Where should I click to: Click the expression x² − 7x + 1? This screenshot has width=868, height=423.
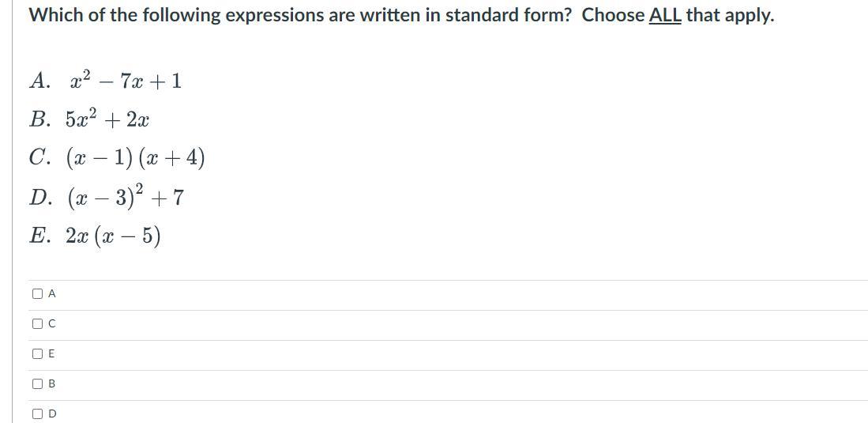[x=125, y=81]
